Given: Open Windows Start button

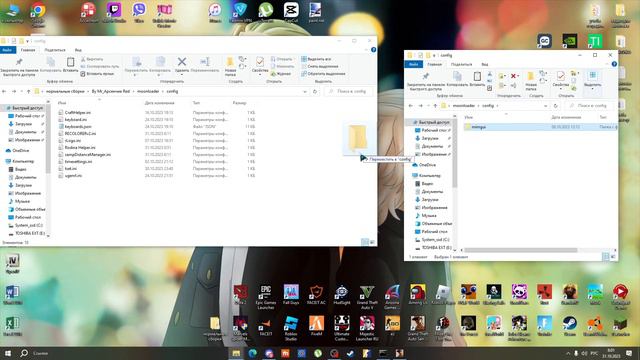Looking at the screenshot, I should [7, 353].
